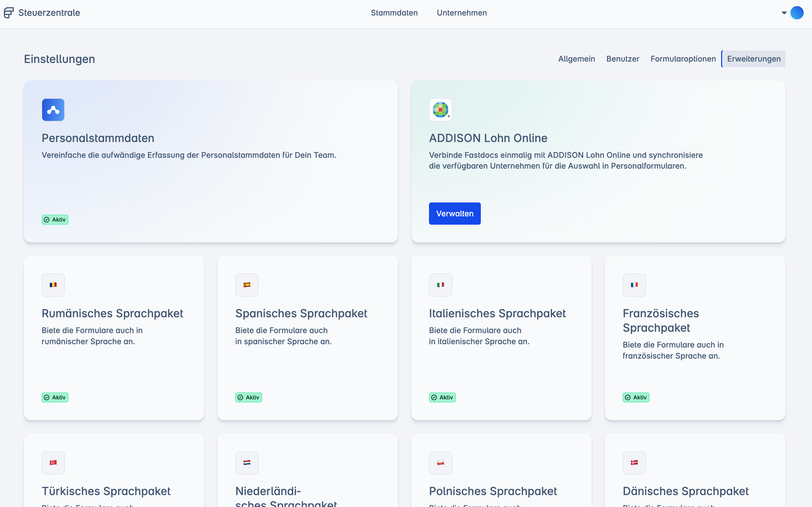The image size is (812, 507).
Task: Click the Steuerzentrale brand name
Action: pos(49,13)
